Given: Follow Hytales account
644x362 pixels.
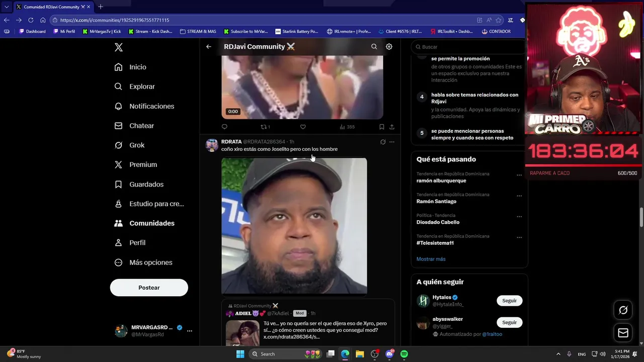Looking at the screenshot, I should (x=509, y=301).
